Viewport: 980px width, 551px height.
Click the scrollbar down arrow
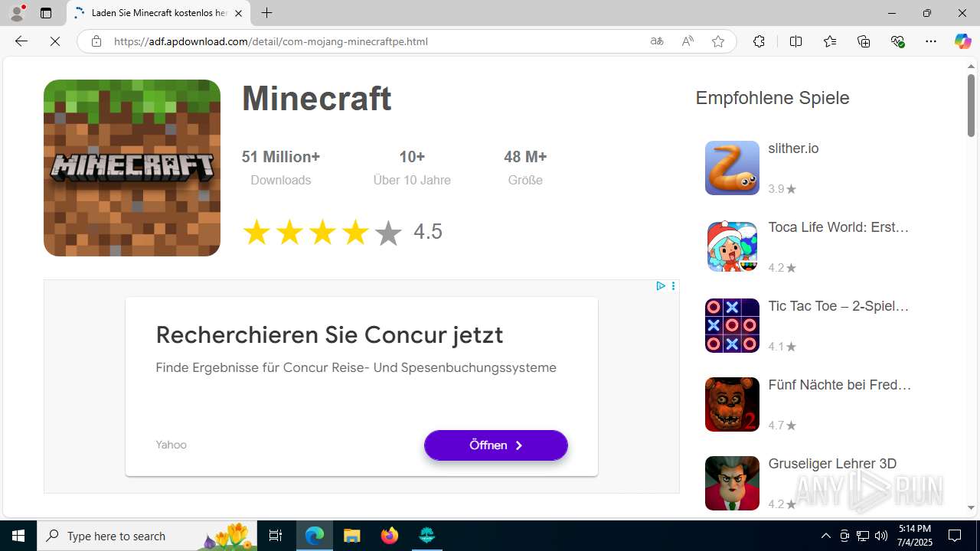tap(971, 508)
